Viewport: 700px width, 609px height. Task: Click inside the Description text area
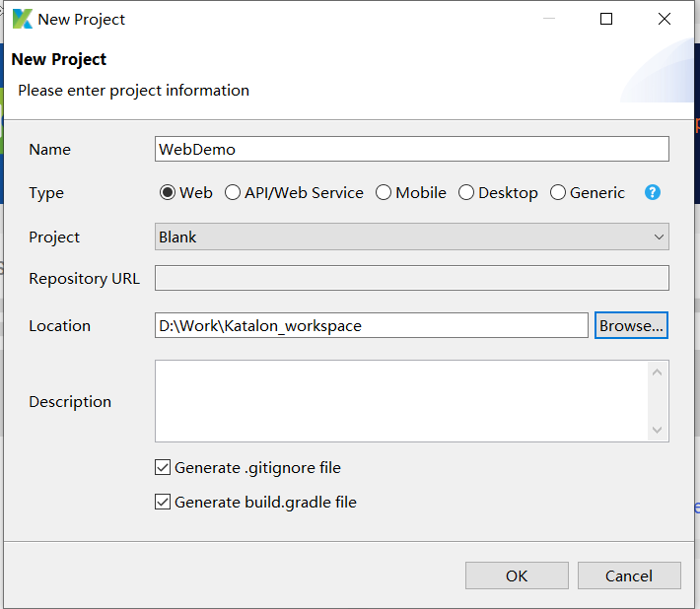click(399, 400)
